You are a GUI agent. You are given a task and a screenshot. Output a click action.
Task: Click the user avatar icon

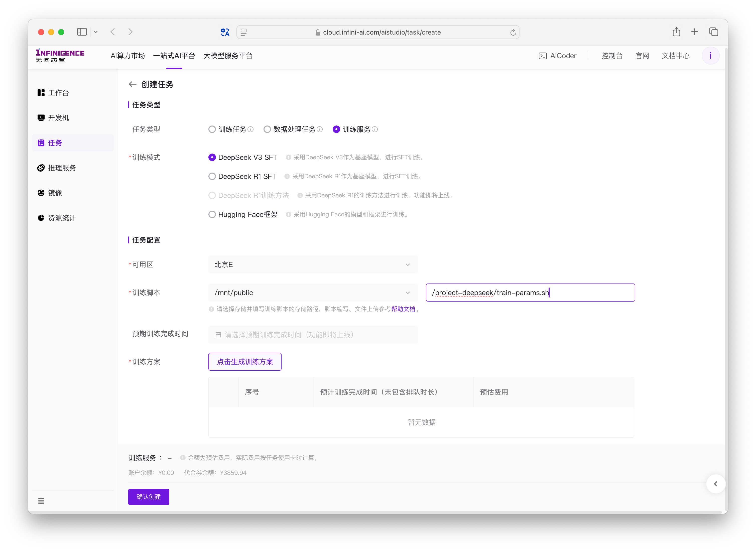click(x=711, y=56)
